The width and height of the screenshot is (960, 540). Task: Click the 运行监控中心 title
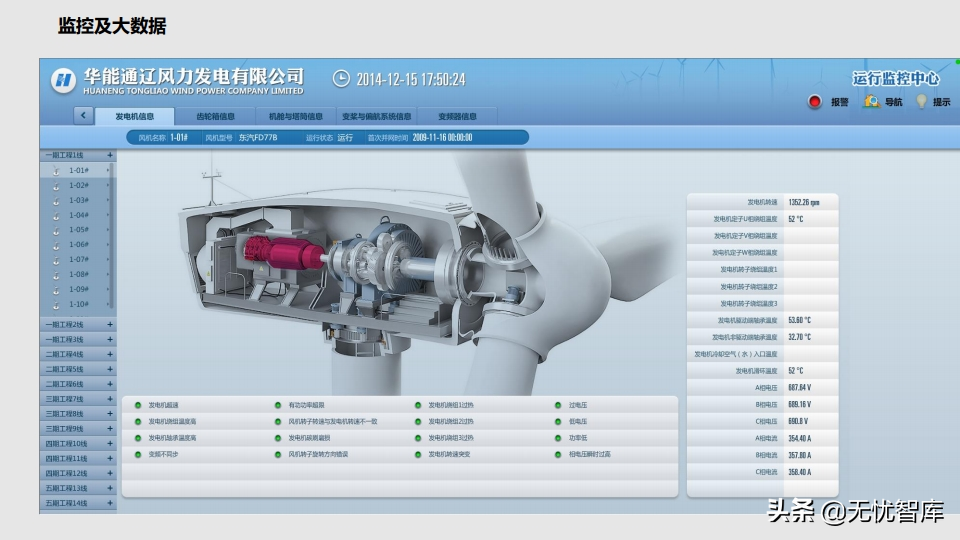click(x=896, y=78)
